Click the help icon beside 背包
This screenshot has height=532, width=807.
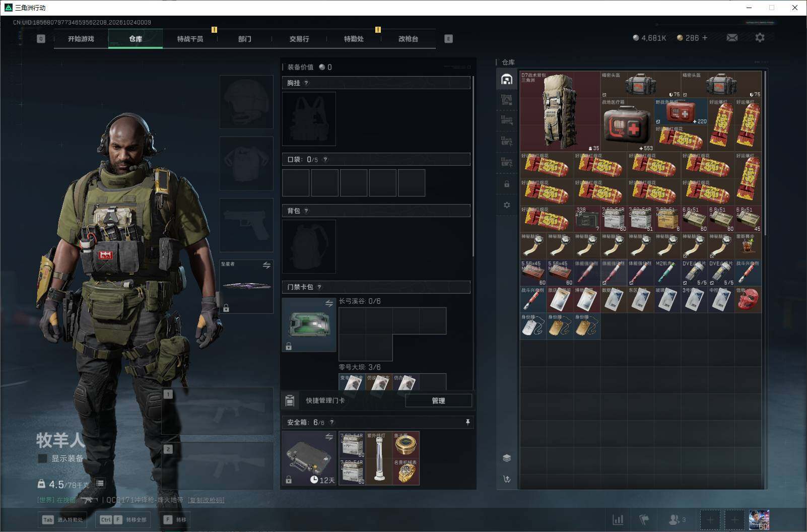coord(306,211)
